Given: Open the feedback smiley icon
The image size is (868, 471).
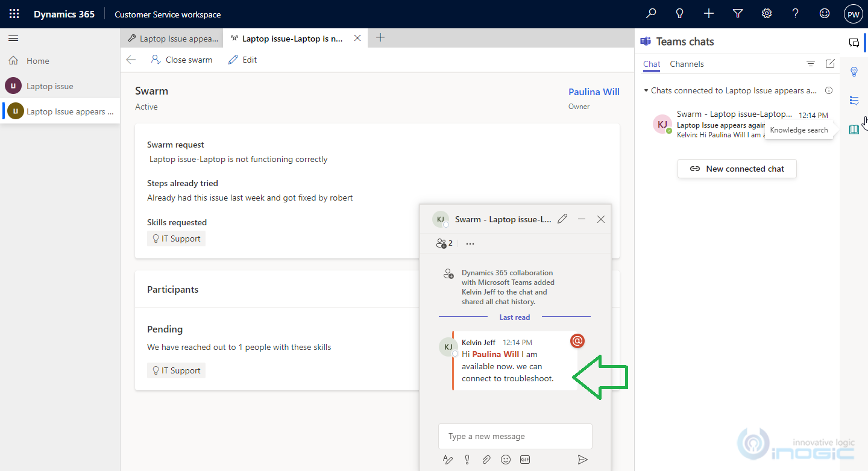Looking at the screenshot, I should tap(825, 14).
